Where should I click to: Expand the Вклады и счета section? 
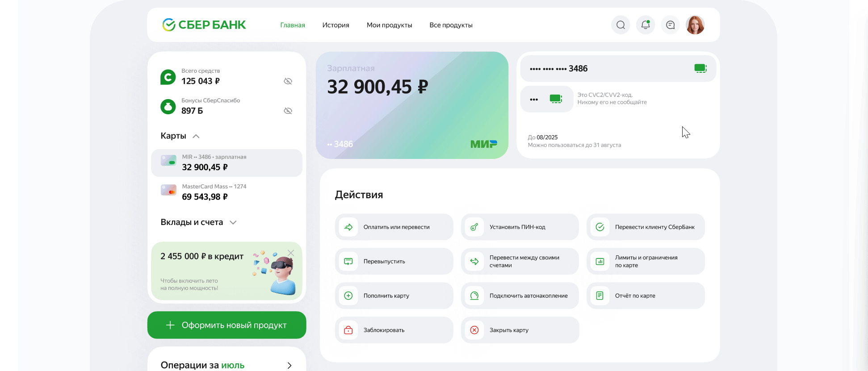tap(233, 222)
